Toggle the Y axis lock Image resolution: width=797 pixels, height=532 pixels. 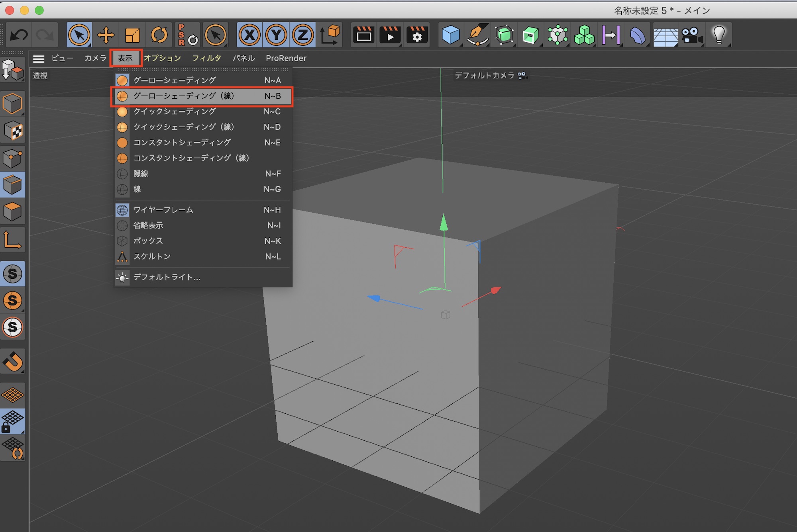tap(276, 35)
